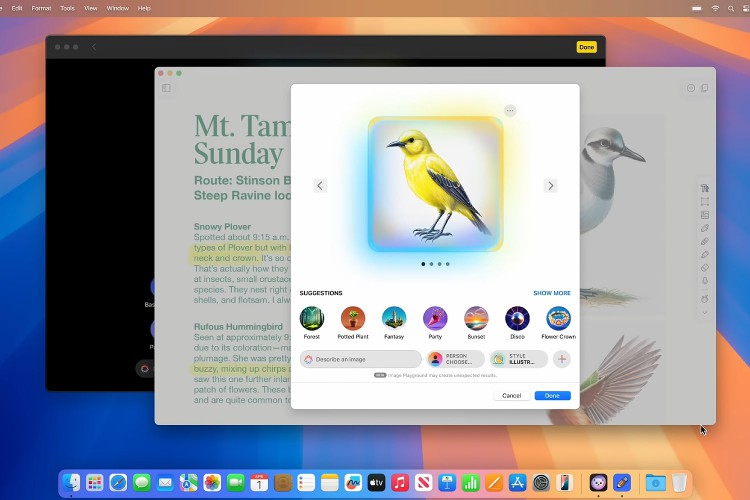This screenshot has height=500, width=750.
Task: Choose the Sunset suggestion icon
Action: [x=476, y=318]
